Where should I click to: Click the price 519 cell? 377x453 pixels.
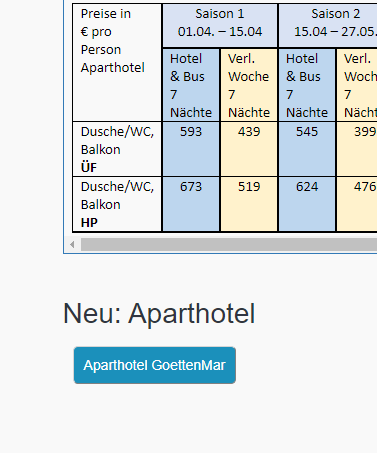tap(249, 204)
